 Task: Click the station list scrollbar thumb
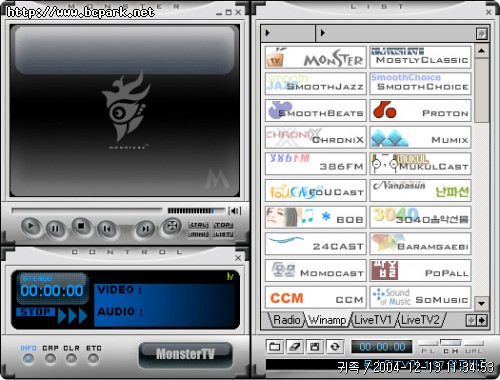[481, 90]
